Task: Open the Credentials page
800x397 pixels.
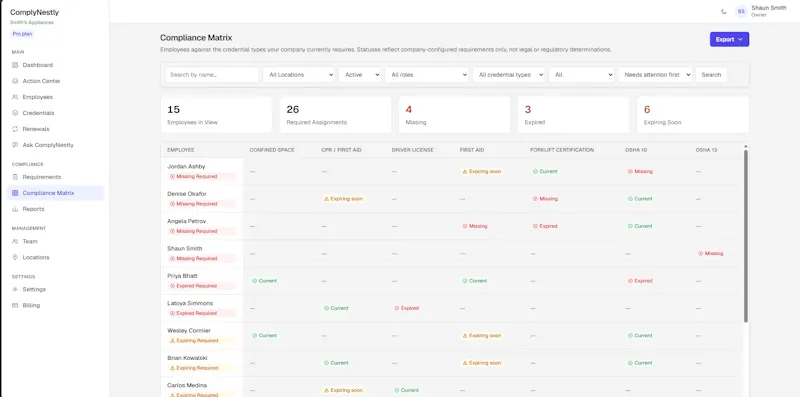Action: tap(56, 113)
